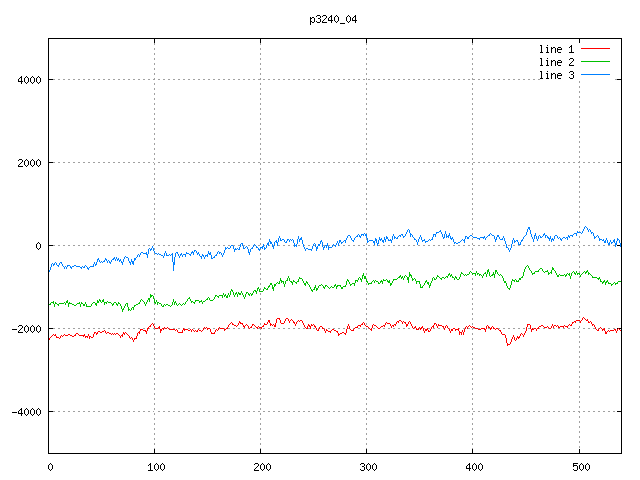Click the red line 1 legend sample
The image size is (640, 480).
tap(595, 49)
